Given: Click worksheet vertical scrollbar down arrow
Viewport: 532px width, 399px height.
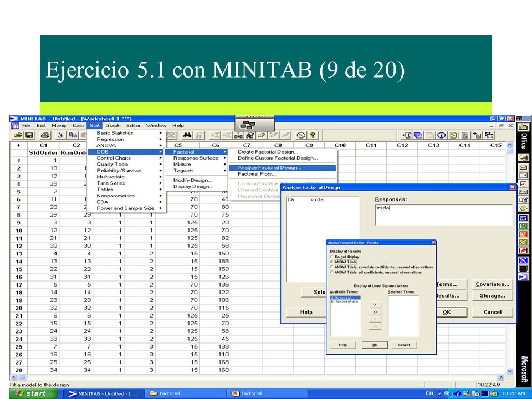Looking at the screenshot, I should (510, 371).
